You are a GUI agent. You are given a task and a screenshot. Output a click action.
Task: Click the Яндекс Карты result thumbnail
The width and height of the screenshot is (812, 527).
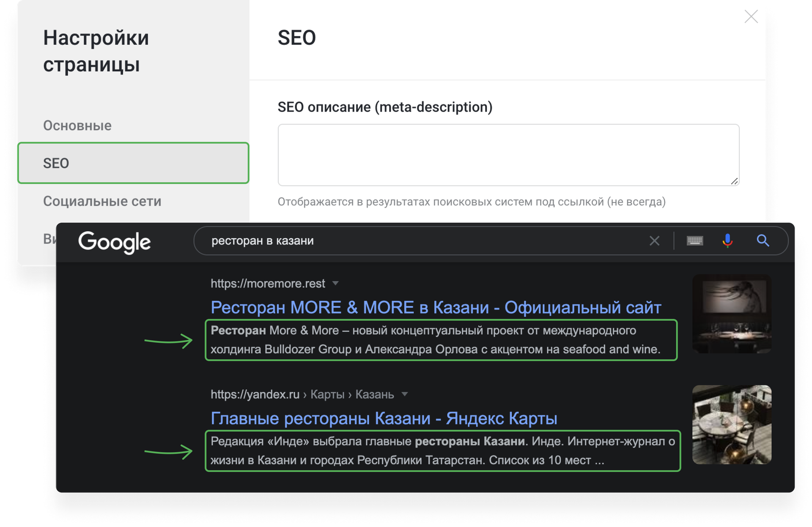tap(732, 424)
